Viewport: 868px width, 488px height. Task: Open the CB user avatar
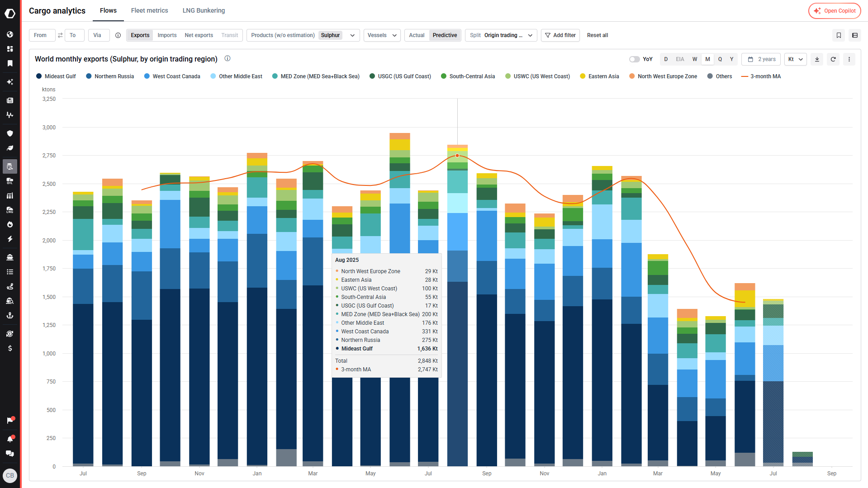[10, 475]
